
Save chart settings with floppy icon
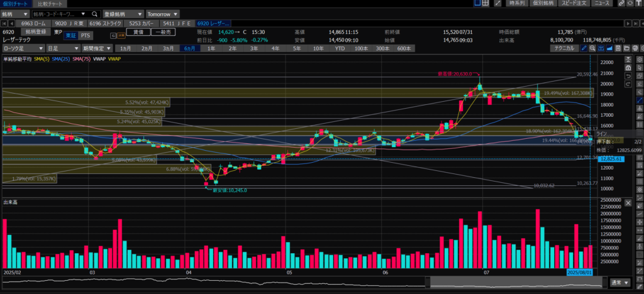point(618,48)
